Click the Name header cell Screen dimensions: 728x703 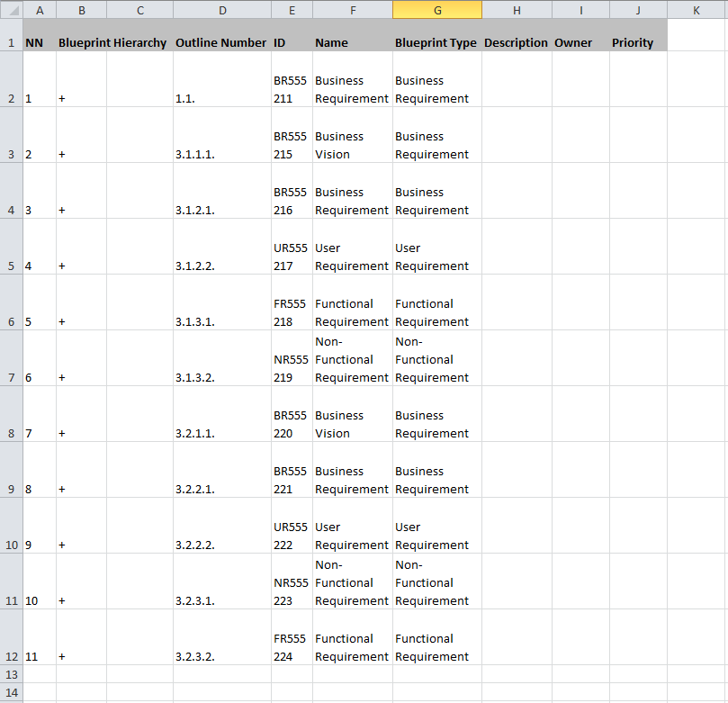point(353,35)
